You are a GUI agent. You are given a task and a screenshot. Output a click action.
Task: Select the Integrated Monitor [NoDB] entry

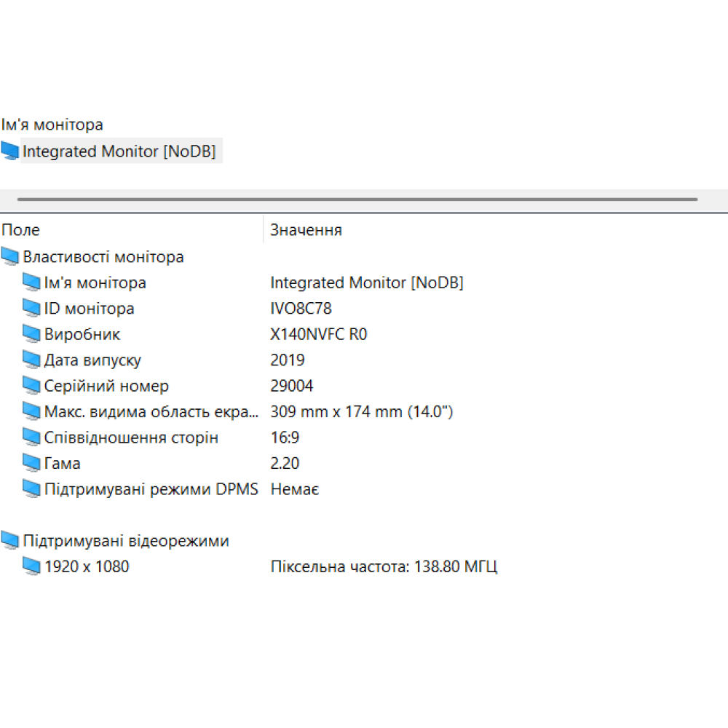[120, 151]
